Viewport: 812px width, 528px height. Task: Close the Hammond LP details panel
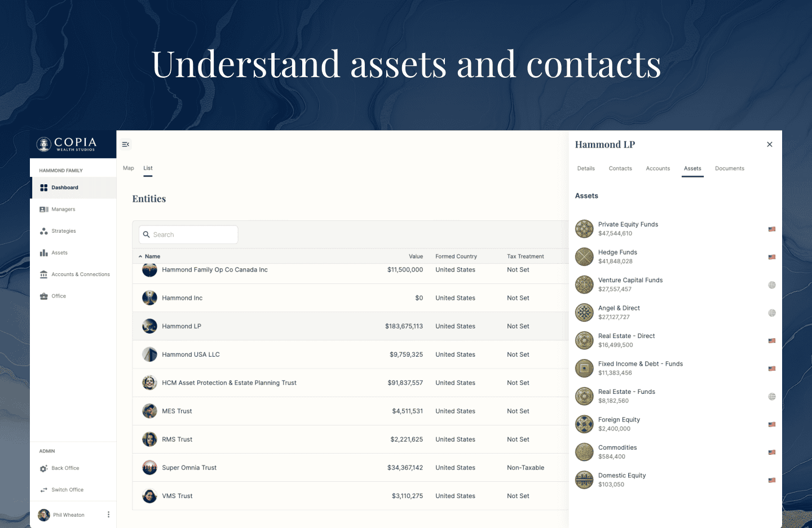tap(769, 145)
